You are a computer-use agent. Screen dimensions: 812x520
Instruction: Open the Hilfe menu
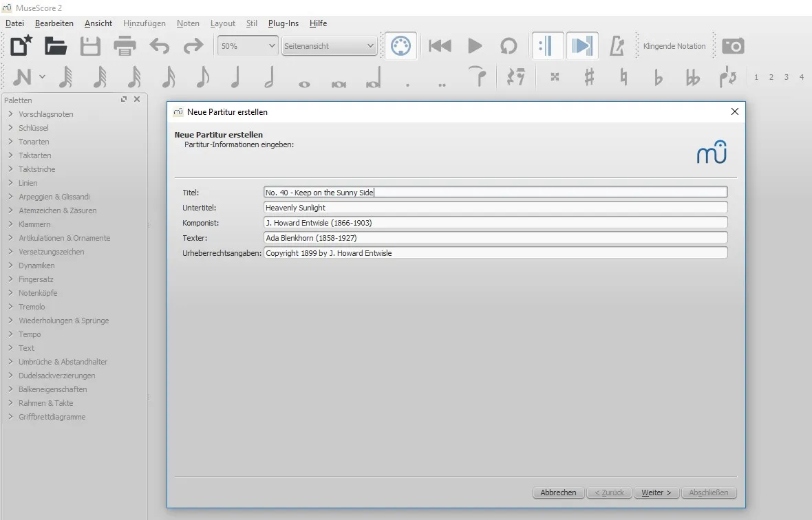tap(318, 23)
